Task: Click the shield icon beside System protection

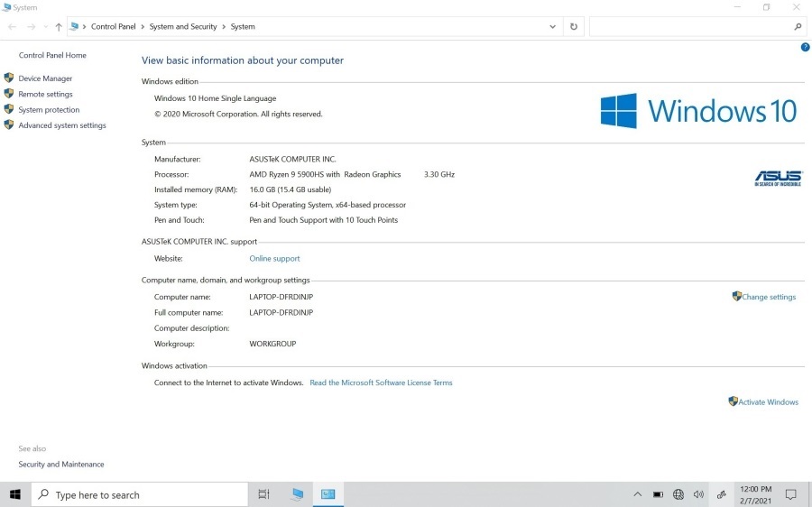Action: tap(9, 109)
